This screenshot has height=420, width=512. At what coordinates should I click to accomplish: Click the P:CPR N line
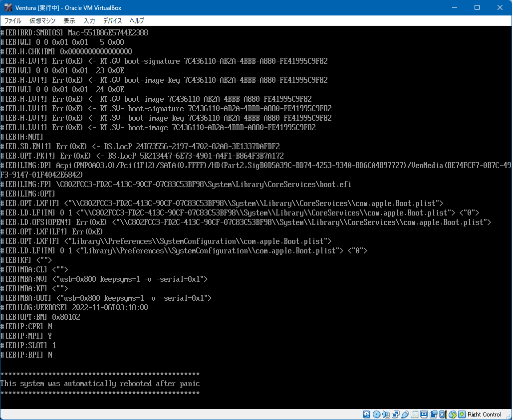[26, 326]
